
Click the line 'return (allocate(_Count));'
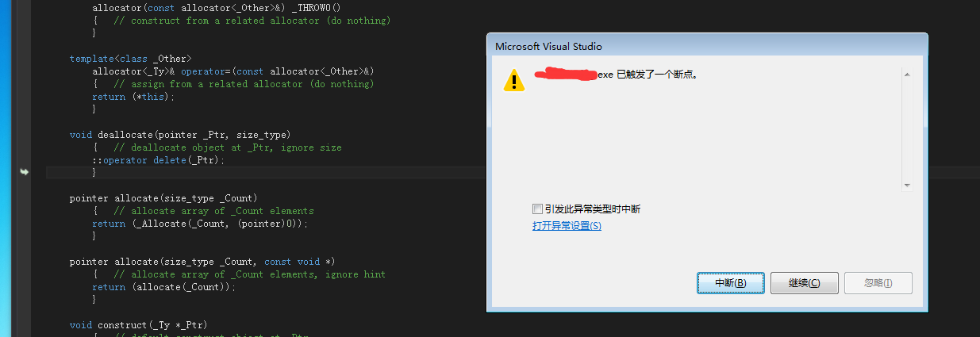tap(164, 287)
